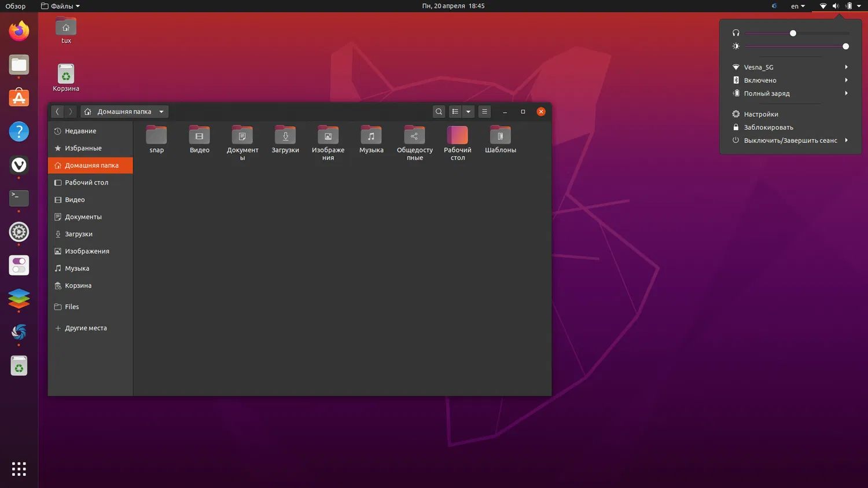Expand the Vesna_5G Wi-Fi submenu
The height and width of the screenshot is (488, 868).
pyautogui.click(x=846, y=67)
